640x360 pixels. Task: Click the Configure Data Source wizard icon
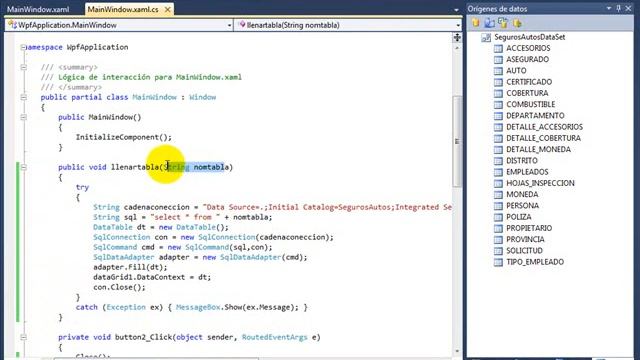click(x=503, y=23)
